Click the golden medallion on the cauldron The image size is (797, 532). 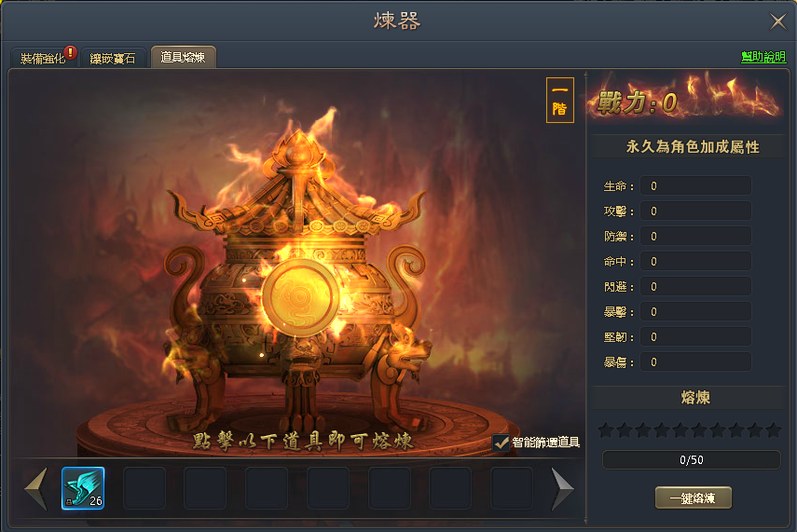pos(300,298)
